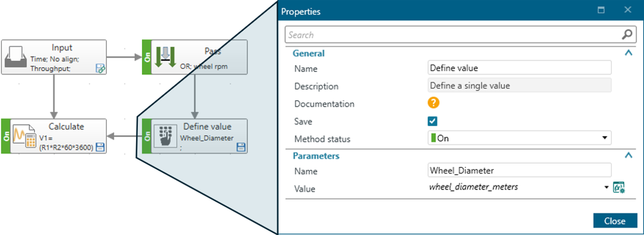The width and height of the screenshot is (644, 235).
Task: Uncheck the Save checkbox
Action: 433,121
